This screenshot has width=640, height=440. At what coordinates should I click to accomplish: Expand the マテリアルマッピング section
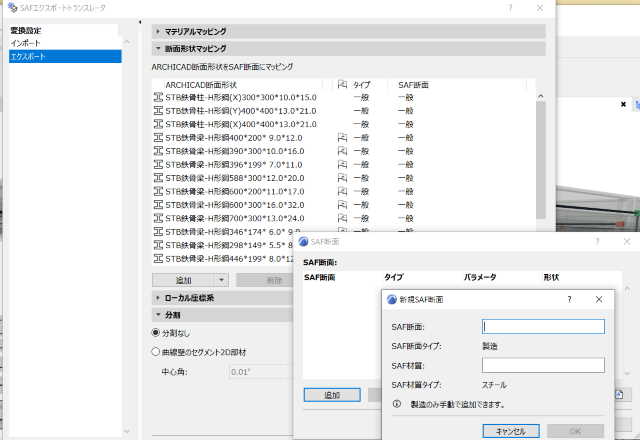point(158,31)
